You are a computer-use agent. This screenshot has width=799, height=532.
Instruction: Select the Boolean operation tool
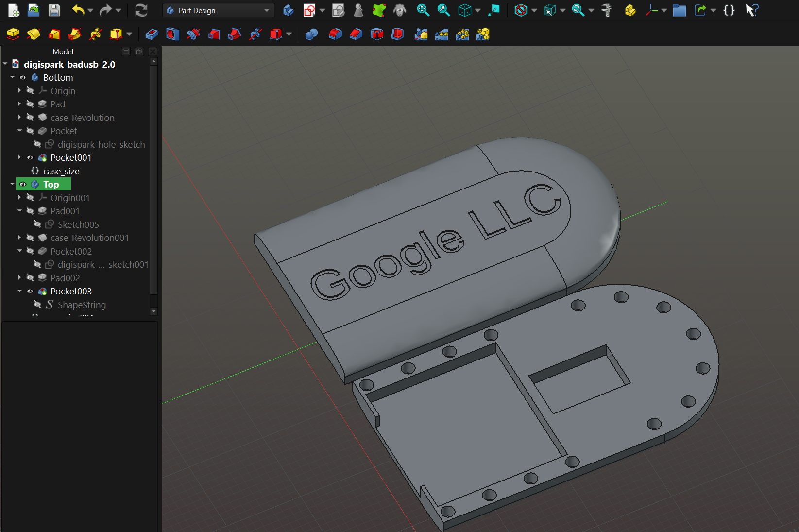click(x=311, y=34)
